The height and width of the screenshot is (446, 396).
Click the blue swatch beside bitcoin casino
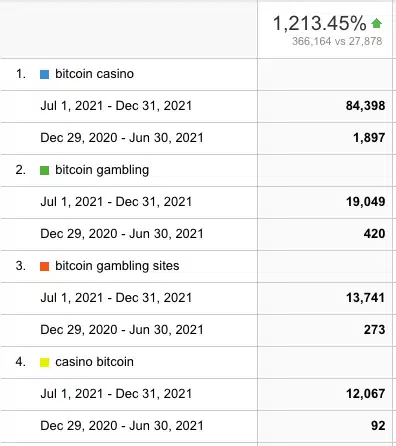pyautogui.click(x=44, y=74)
